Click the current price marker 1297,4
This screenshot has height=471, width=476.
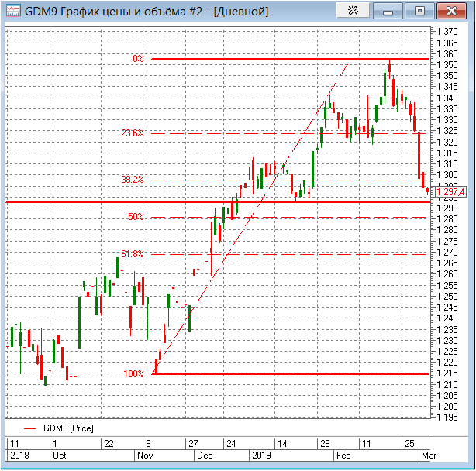tap(450, 192)
